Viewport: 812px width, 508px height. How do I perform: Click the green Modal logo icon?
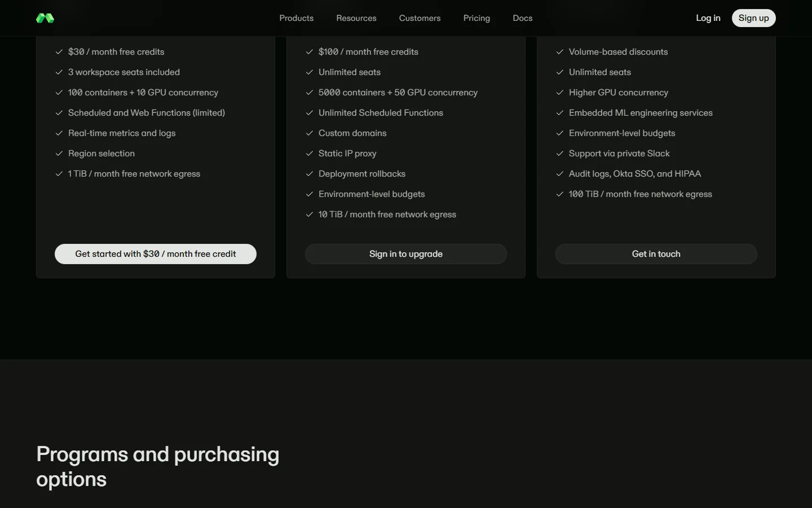coord(45,18)
